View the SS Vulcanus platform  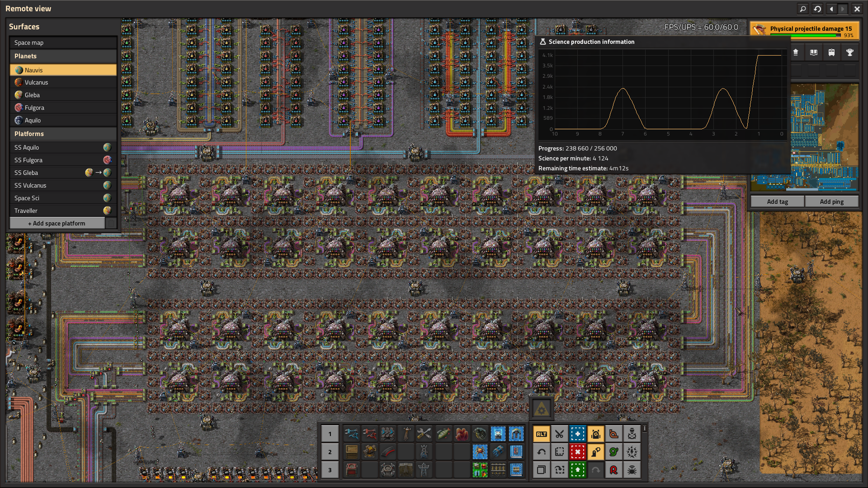(x=63, y=185)
